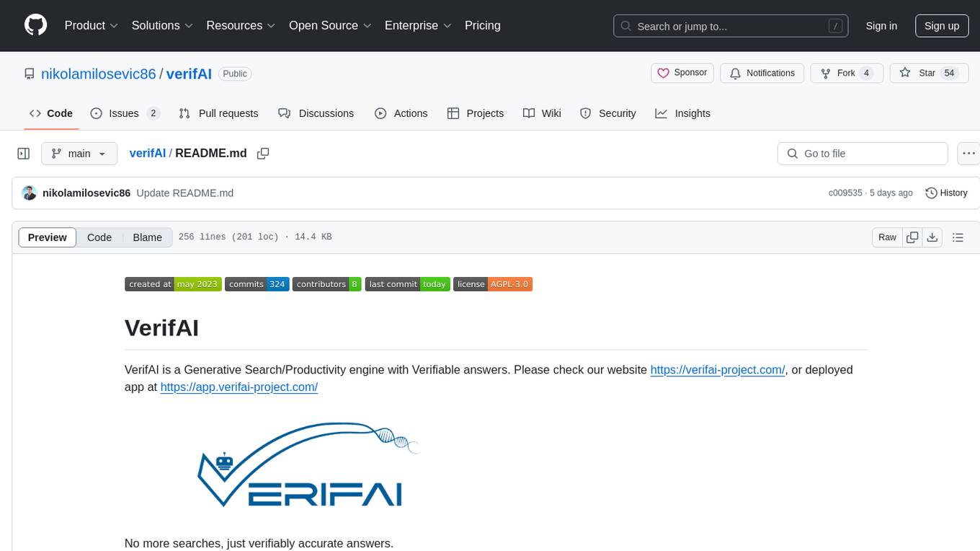Open the Pull requests tab
980x551 pixels.
(x=218, y=113)
